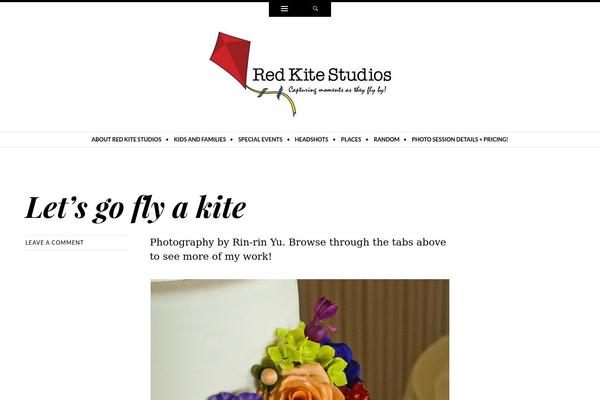Image resolution: width=600 pixels, height=400 pixels.
Task: Click the Red Kite Studios site title
Action: 322,75
